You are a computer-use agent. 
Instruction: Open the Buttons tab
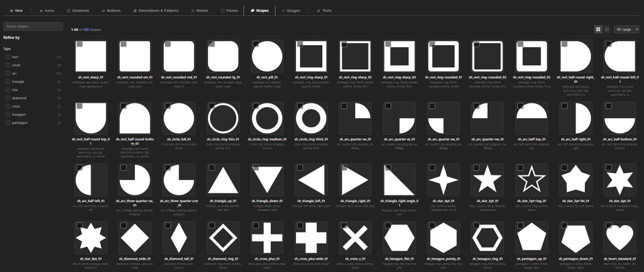(111, 11)
